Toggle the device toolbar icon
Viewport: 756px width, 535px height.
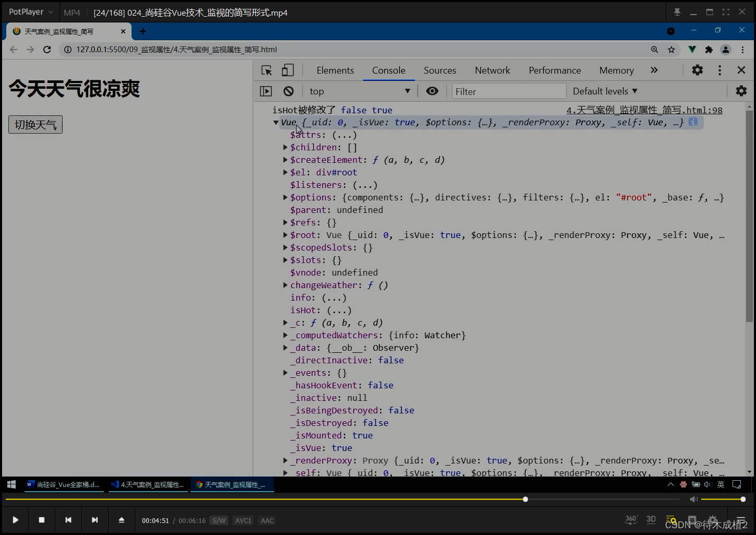click(288, 70)
